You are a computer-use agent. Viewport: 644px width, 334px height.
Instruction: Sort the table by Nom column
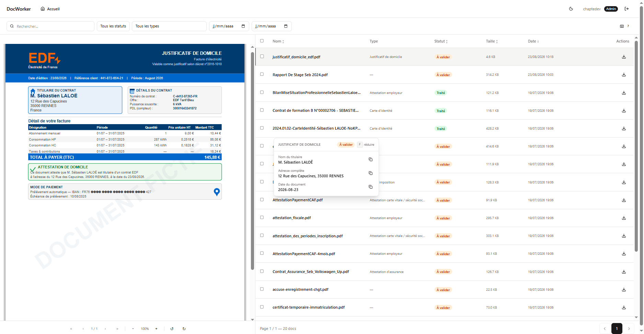(278, 41)
